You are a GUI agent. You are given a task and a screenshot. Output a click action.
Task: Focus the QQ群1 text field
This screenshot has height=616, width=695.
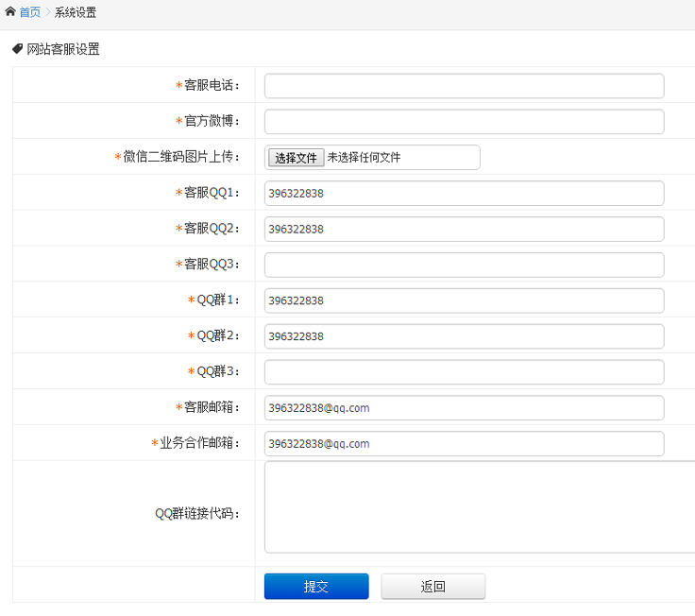tap(464, 301)
